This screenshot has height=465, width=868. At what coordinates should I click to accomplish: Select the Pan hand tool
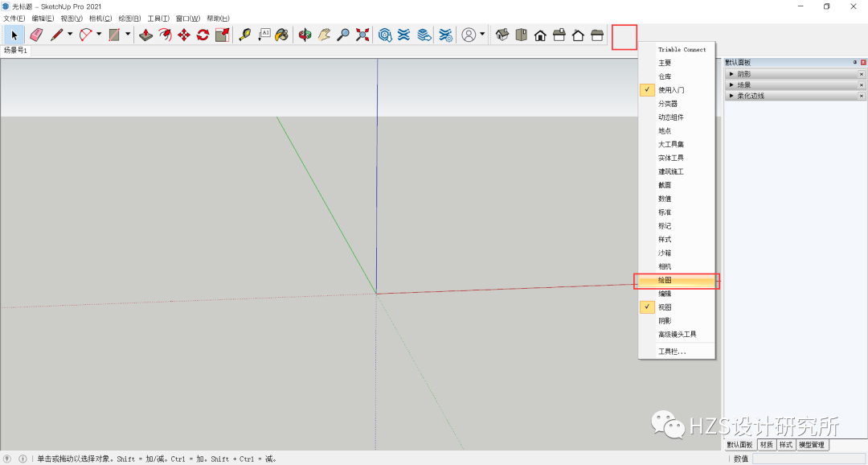pyautogui.click(x=324, y=35)
